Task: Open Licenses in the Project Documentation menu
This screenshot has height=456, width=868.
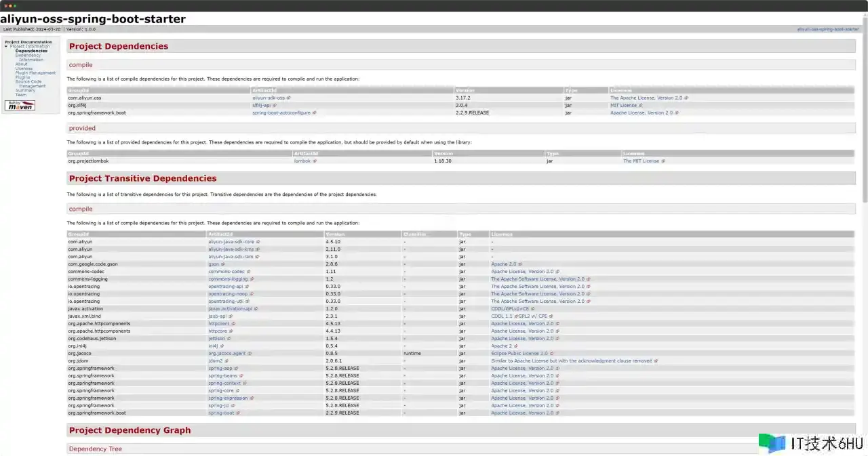Action: (24, 68)
